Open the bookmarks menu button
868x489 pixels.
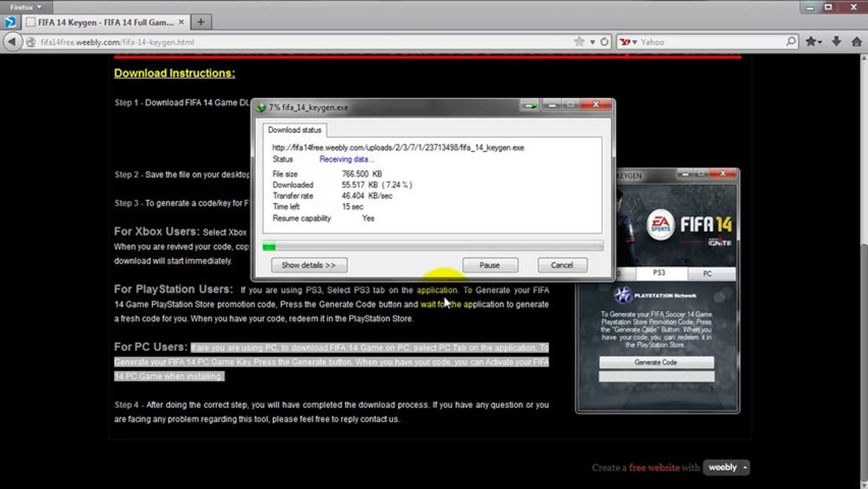(813, 42)
